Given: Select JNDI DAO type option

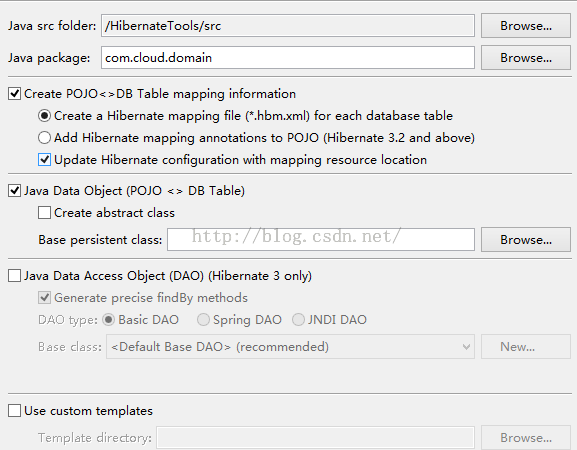Looking at the screenshot, I should click(x=298, y=320).
